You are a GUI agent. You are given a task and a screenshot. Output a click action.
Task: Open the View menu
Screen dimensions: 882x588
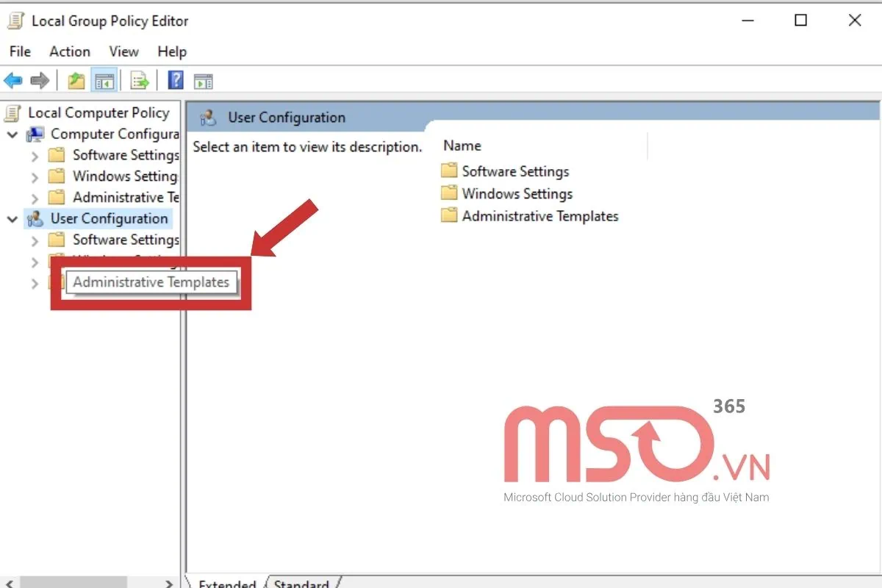pos(123,51)
